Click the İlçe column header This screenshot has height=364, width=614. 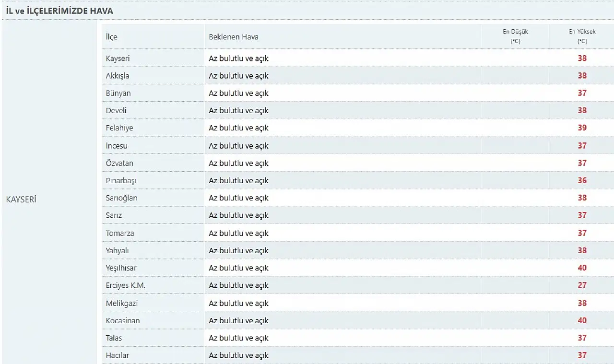click(x=111, y=37)
